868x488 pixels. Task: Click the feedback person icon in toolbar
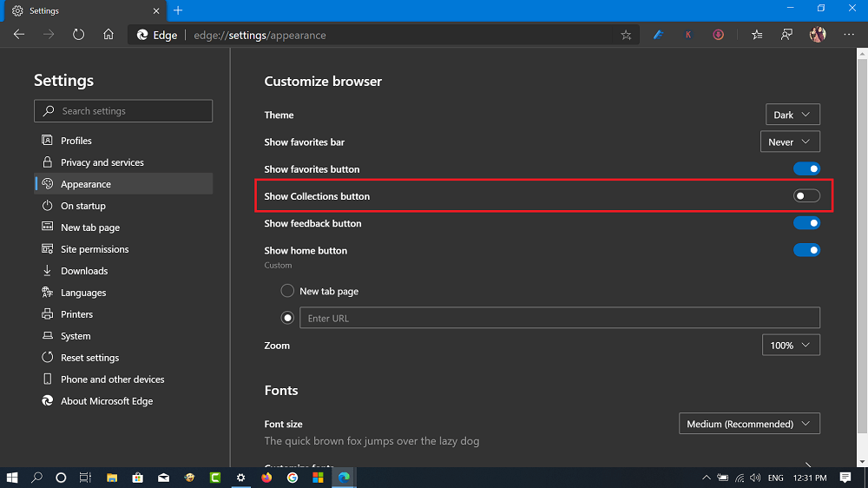point(786,35)
